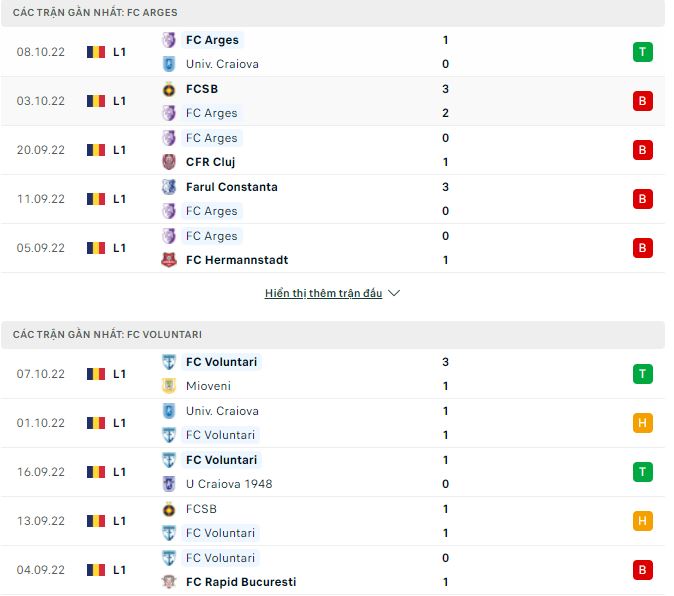Click the U Craiova 1948 team logo
This screenshot has width=674, height=596.
(x=169, y=484)
